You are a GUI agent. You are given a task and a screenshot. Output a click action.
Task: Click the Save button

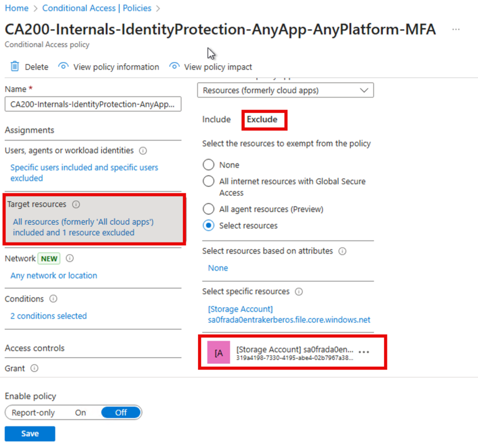pos(30,434)
